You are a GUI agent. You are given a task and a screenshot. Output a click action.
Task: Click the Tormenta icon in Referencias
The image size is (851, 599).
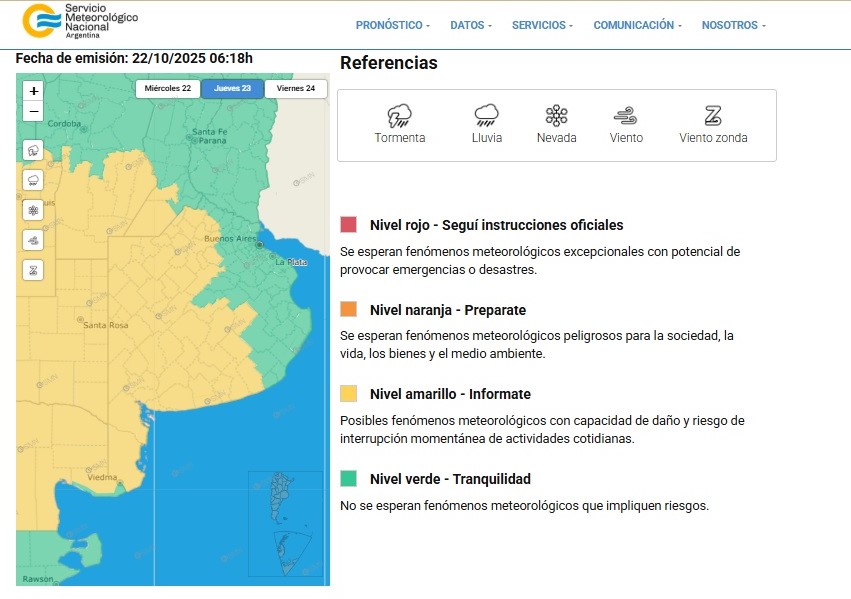(399, 115)
